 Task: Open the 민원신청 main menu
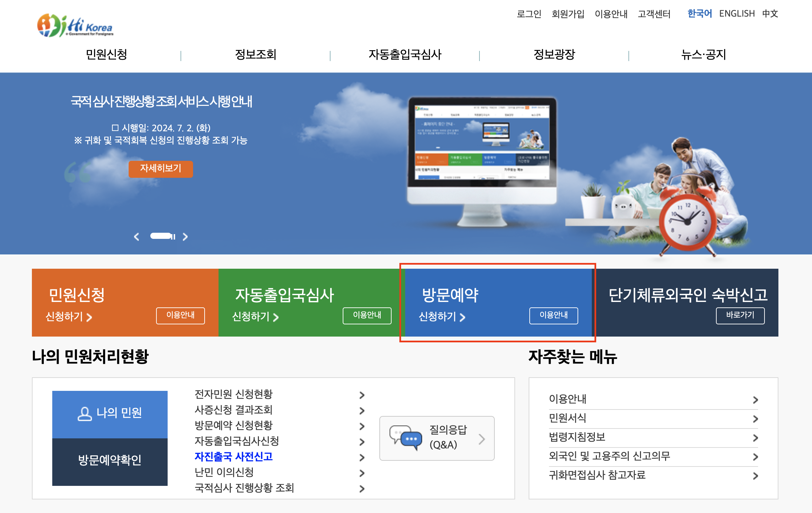tap(106, 54)
